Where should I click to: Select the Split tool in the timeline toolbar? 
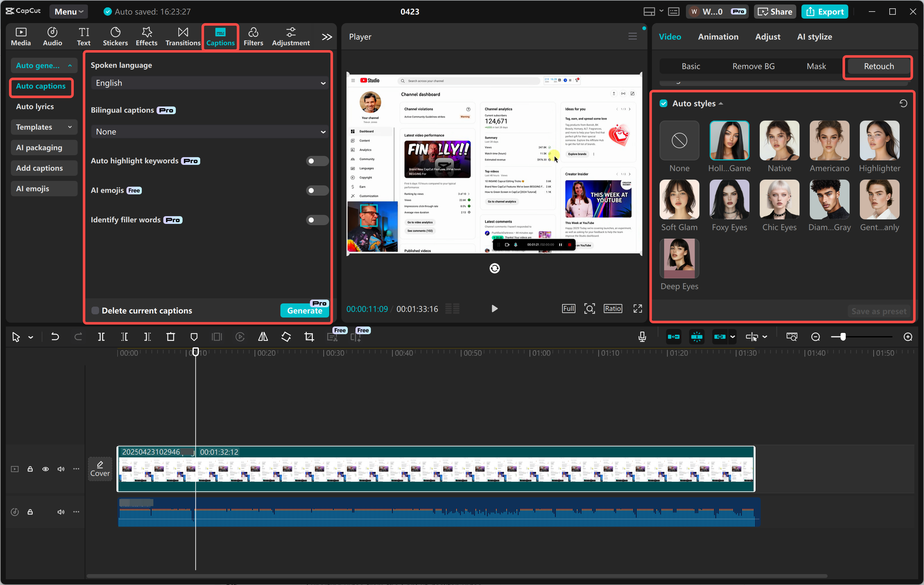(102, 337)
